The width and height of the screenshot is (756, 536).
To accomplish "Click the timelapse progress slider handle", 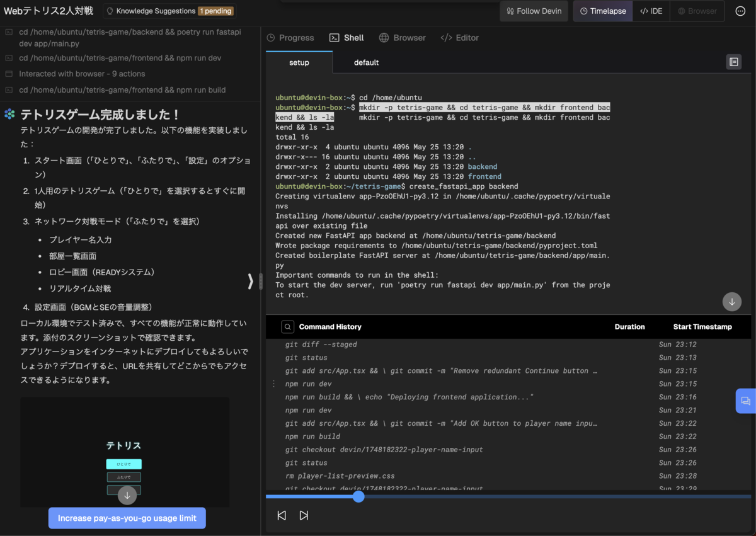I will click(x=358, y=496).
